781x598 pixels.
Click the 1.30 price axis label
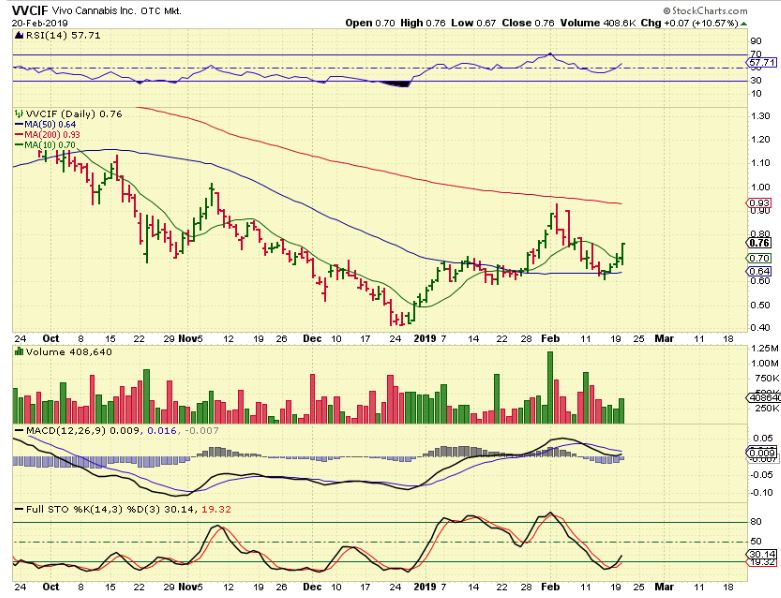point(761,117)
